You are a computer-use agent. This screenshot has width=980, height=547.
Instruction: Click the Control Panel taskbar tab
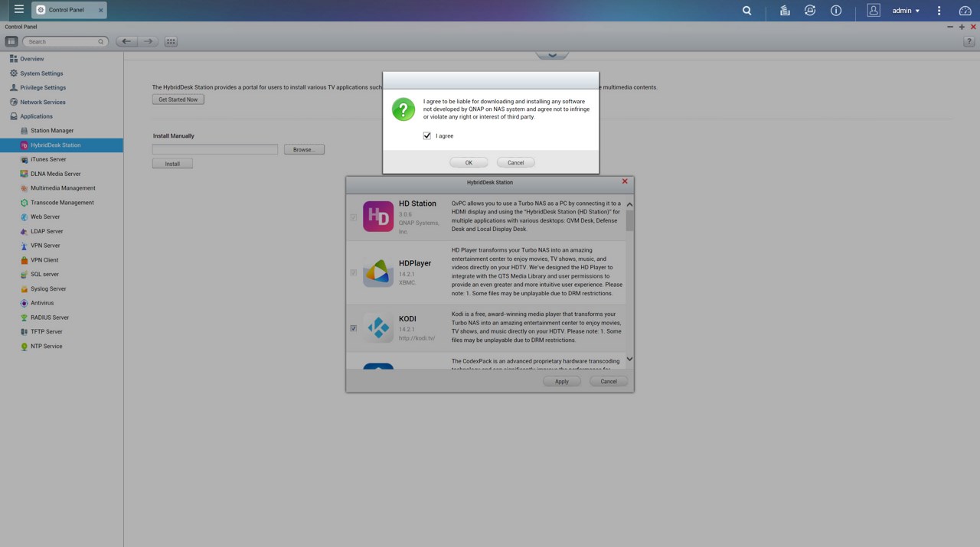(x=69, y=10)
